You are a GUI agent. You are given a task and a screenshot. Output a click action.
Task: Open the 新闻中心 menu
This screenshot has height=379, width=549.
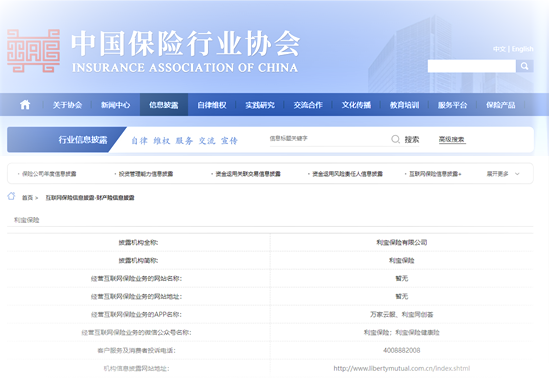pyautogui.click(x=115, y=105)
